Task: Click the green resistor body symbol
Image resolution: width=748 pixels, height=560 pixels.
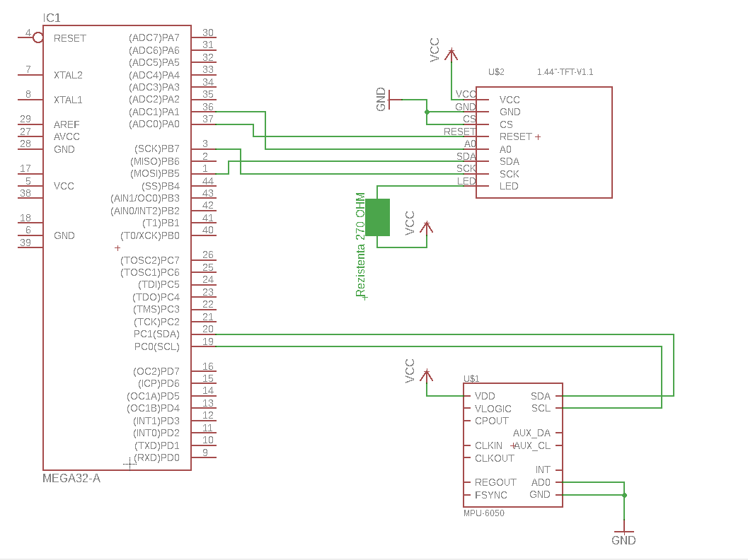Action: pos(377,217)
